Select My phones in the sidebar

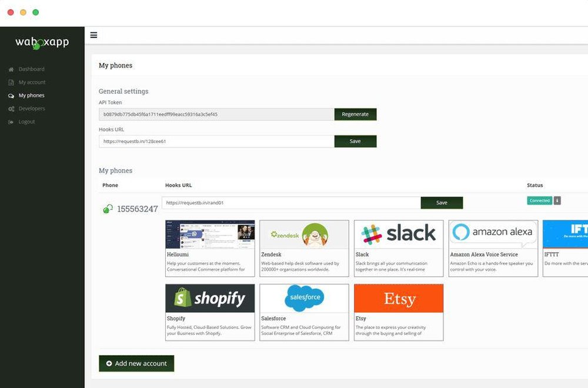click(32, 95)
